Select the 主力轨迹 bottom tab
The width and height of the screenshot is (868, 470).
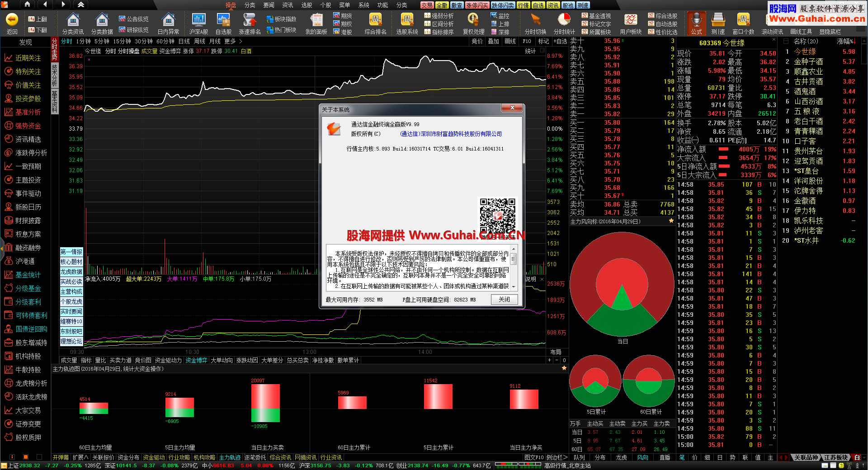230,457
